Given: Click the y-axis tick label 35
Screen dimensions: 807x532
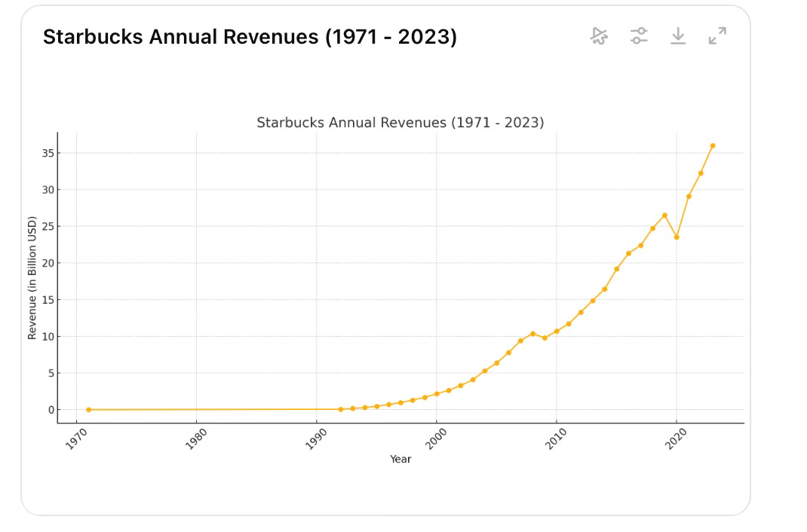Looking at the screenshot, I should pos(48,153).
